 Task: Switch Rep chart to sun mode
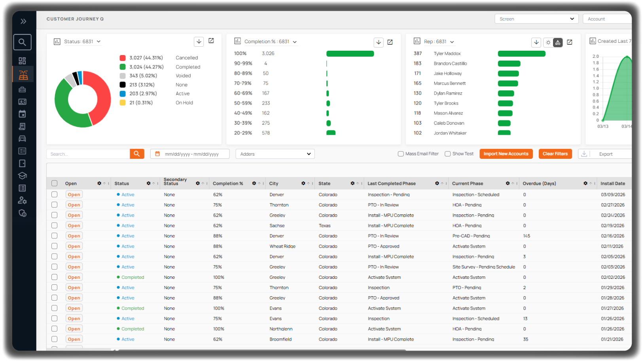[548, 42]
